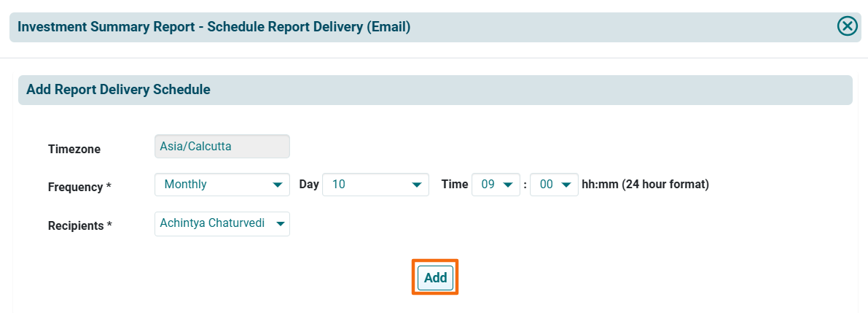Click the 'Frequency *' label
This screenshot has width=868, height=313.
point(79,187)
